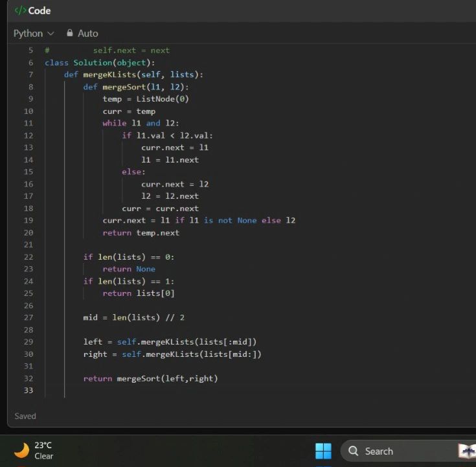Click the lock icon beside Auto

pos(70,33)
